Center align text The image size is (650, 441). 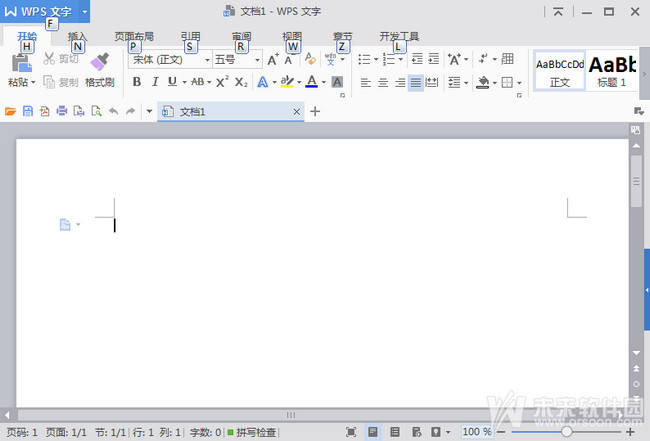click(x=383, y=82)
